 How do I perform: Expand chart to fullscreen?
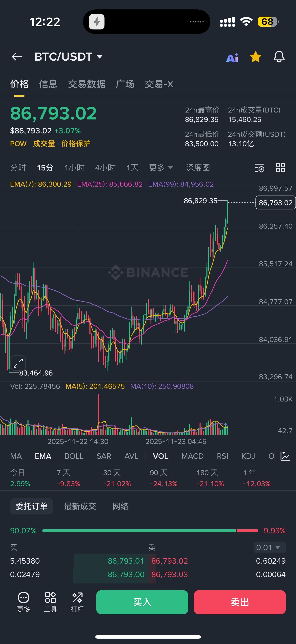point(18,363)
